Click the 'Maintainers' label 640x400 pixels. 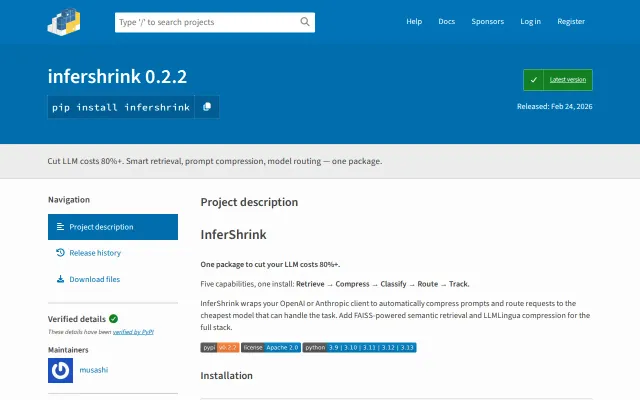pos(68,350)
